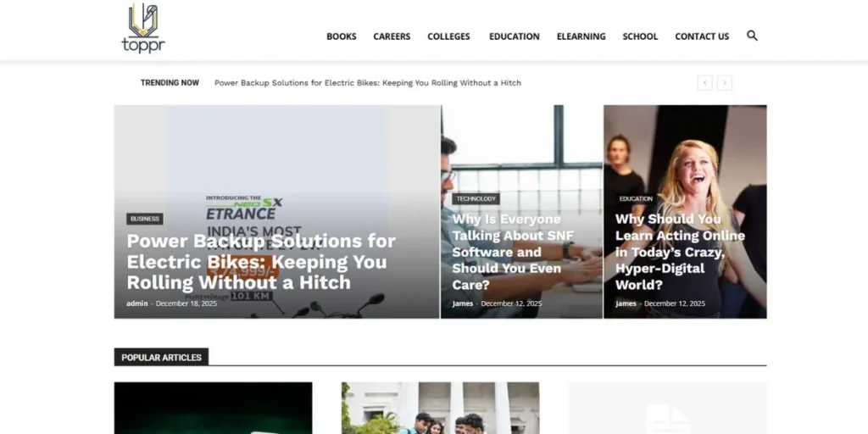Open trending Power Backup Solutions headline
Screen dimensions: 868x434
368,83
